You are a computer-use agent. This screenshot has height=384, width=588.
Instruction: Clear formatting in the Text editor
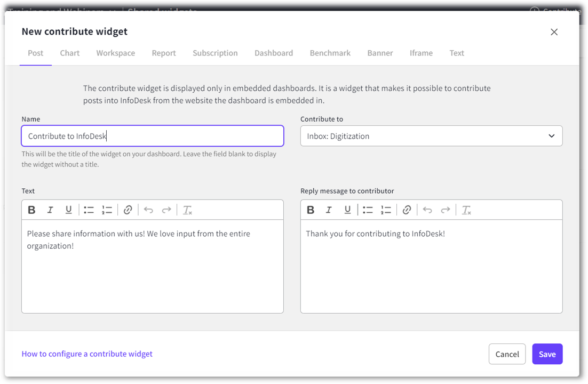(x=187, y=210)
